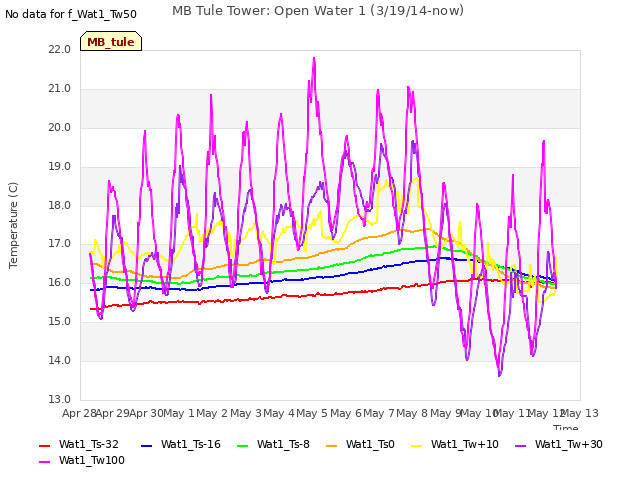Screen dimensions: 640x480
Task: Click the May 3 x-axis date label
Action: click(246, 413)
